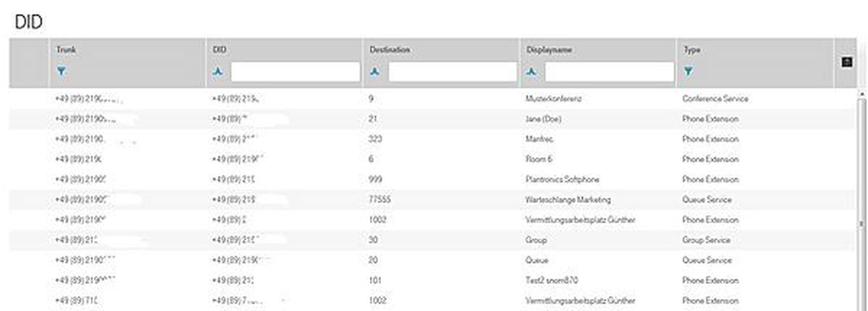Click the black table options icon
This screenshot has width=868, height=311.
[846, 62]
